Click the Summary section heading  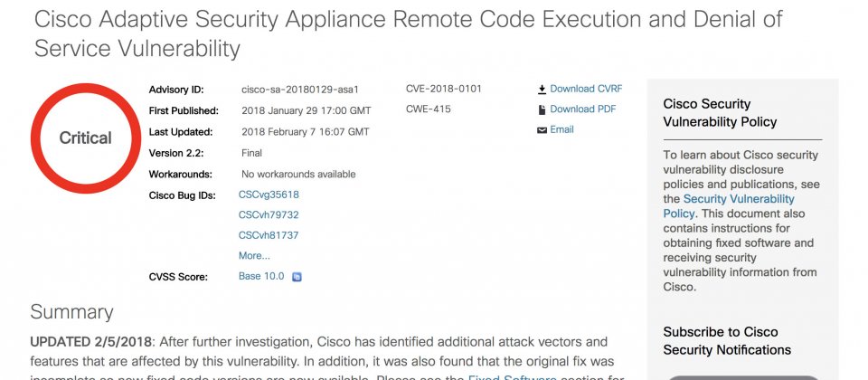click(x=72, y=312)
